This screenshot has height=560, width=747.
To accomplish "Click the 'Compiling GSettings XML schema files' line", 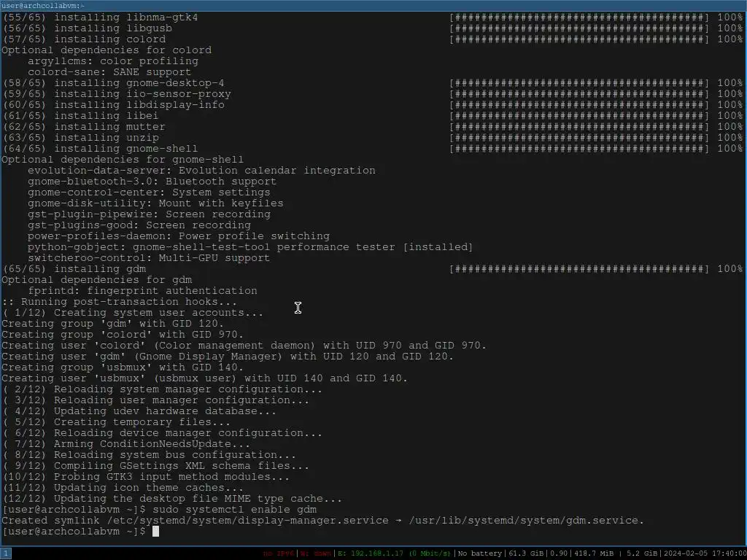I will (155, 466).
